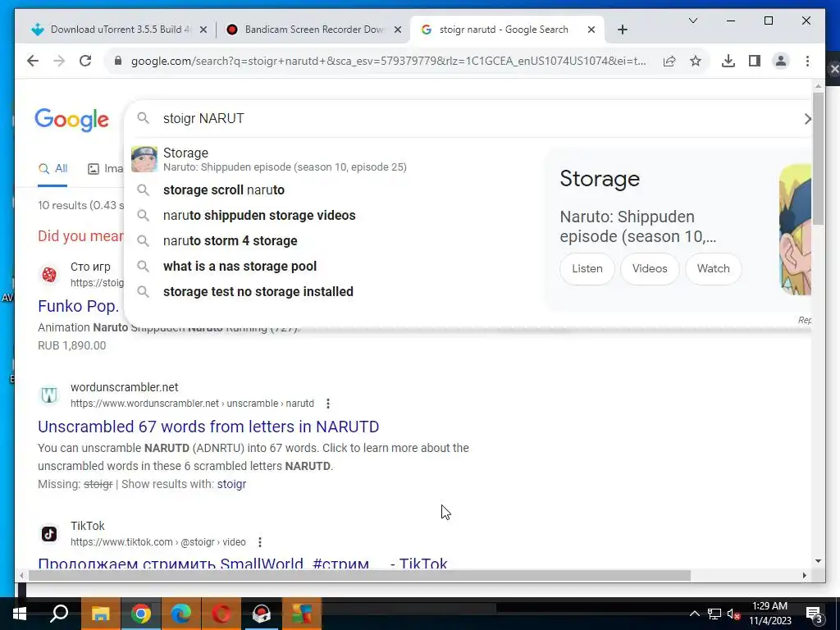Click the wordunscrambler.net favicon
The image size is (840, 630).
(x=48, y=395)
